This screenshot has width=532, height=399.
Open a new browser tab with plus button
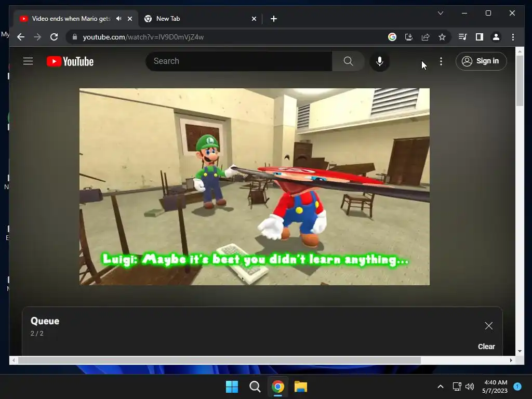click(x=273, y=19)
